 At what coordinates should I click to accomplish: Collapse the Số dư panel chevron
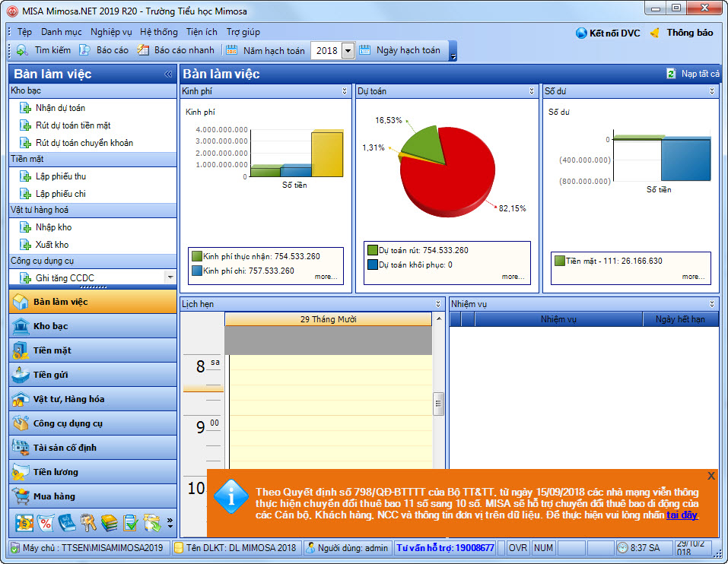click(x=712, y=91)
